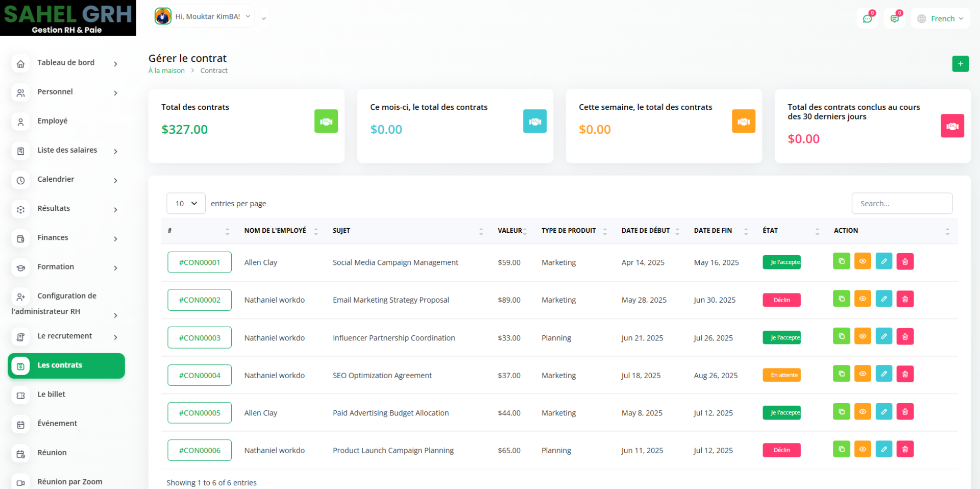The width and height of the screenshot is (980, 489).
Task: Click the À la maison breadcrumb link
Action: pos(166,71)
